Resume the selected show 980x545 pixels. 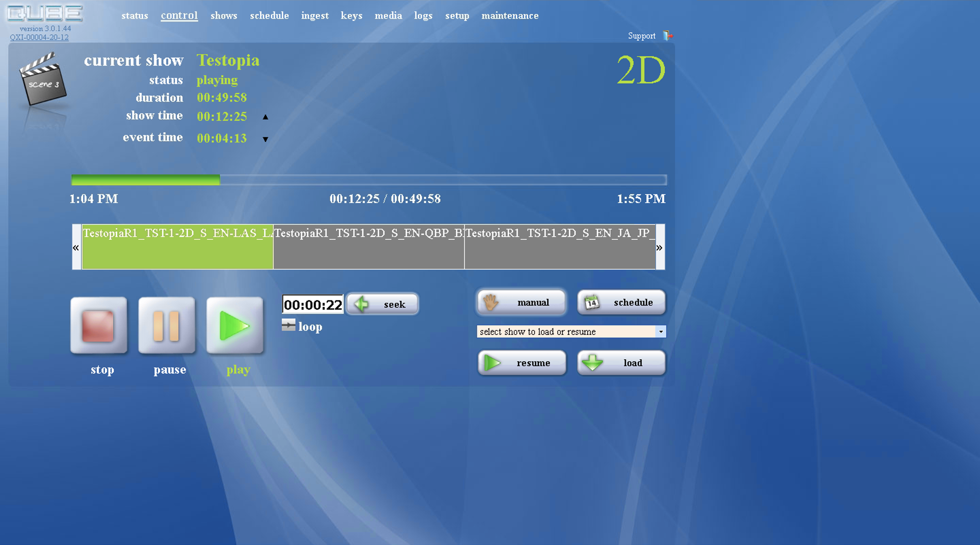(522, 363)
